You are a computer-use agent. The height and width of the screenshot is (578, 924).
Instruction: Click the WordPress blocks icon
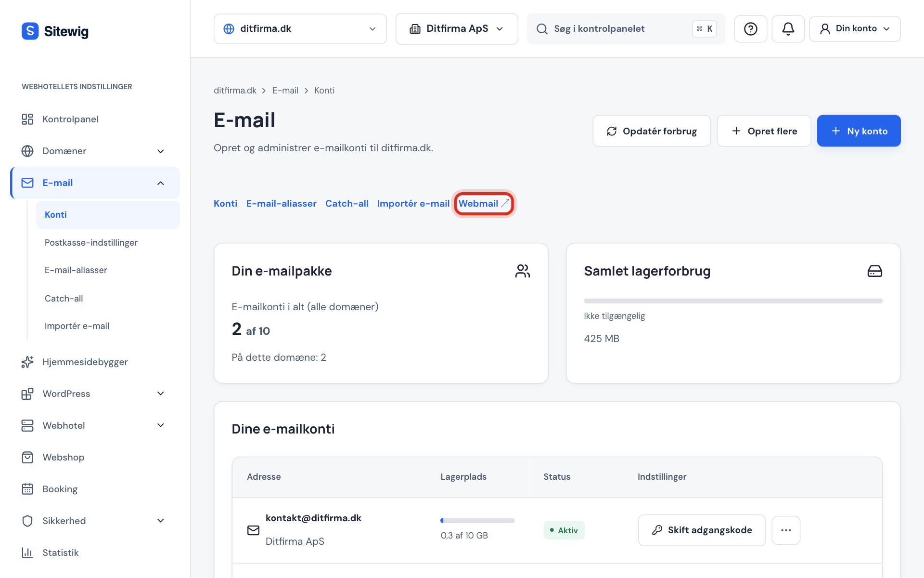pos(27,394)
